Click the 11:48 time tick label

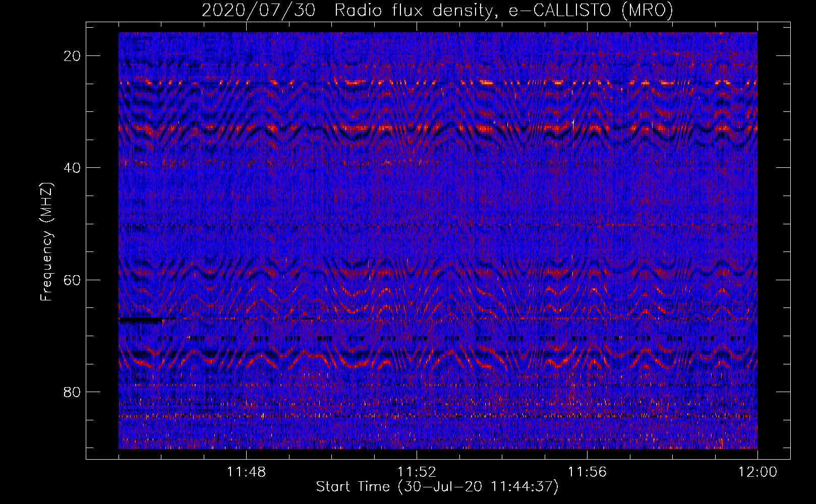[x=246, y=472]
